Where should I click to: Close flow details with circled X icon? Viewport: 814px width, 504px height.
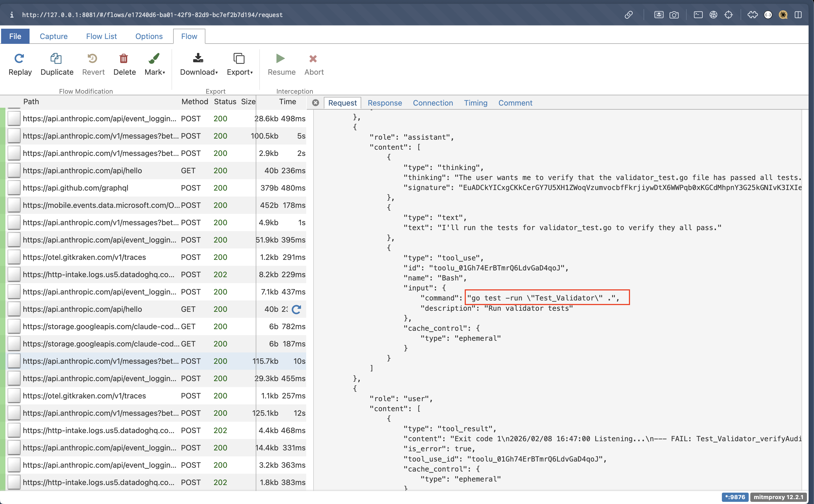click(x=315, y=103)
